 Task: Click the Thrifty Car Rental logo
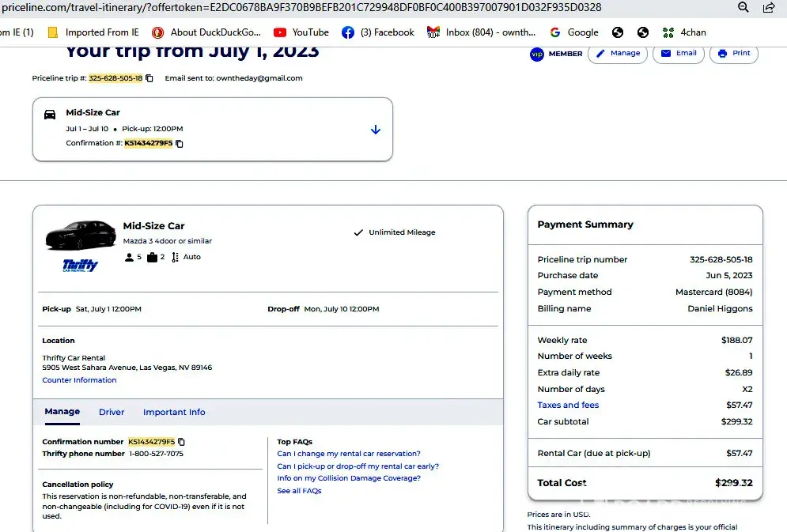(x=81, y=265)
